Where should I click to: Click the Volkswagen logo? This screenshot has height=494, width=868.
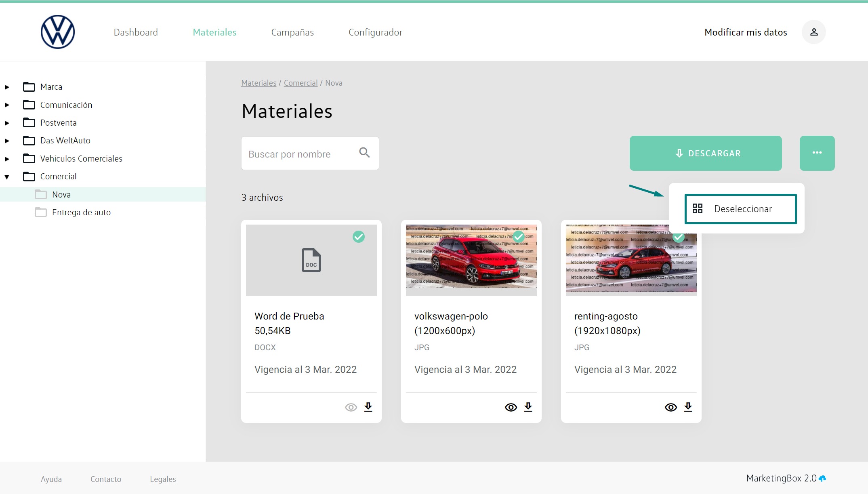point(58,32)
